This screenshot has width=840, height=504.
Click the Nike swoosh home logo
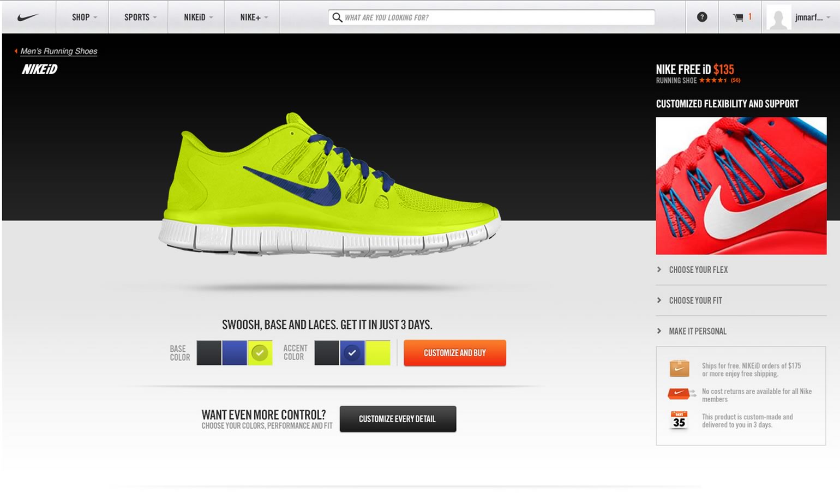[28, 17]
